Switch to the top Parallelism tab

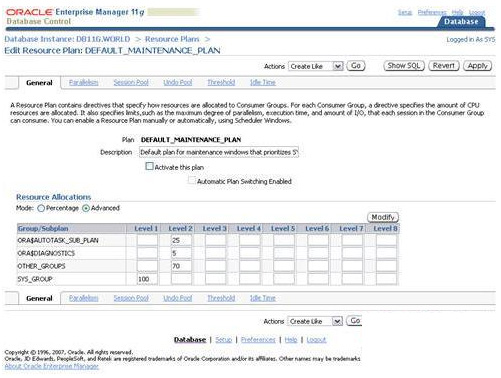84,82
